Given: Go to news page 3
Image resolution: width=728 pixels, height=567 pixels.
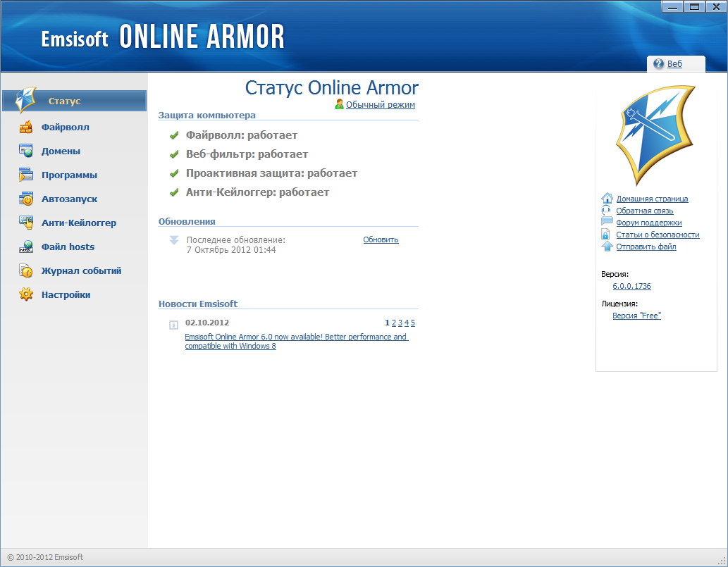Looking at the screenshot, I should pos(400,323).
